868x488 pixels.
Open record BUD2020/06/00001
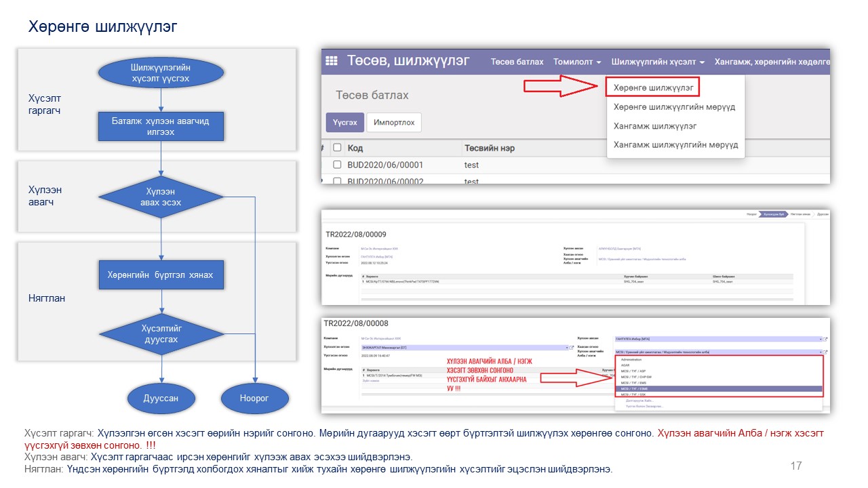pos(385,165)
